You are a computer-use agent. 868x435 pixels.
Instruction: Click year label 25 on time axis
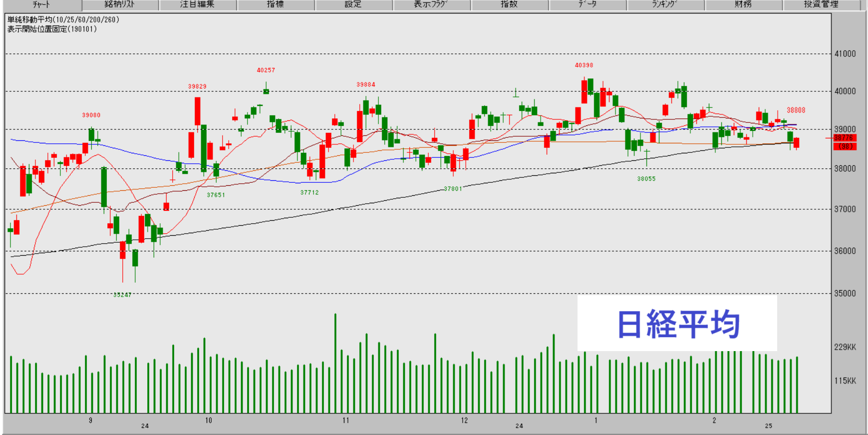coord(769,426)
